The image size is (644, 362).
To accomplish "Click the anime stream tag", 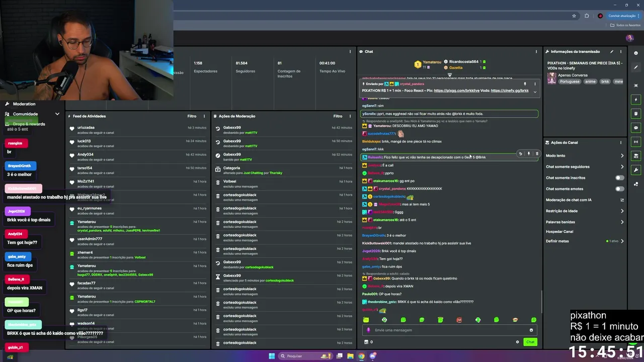I will point(590,81).
